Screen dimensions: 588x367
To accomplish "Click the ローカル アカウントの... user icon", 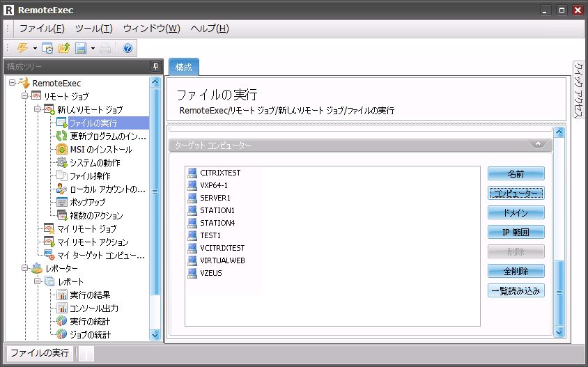I will 61,189.
